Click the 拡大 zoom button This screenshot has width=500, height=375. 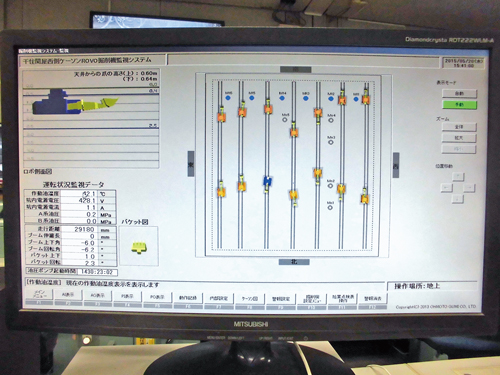pos(459,138)
